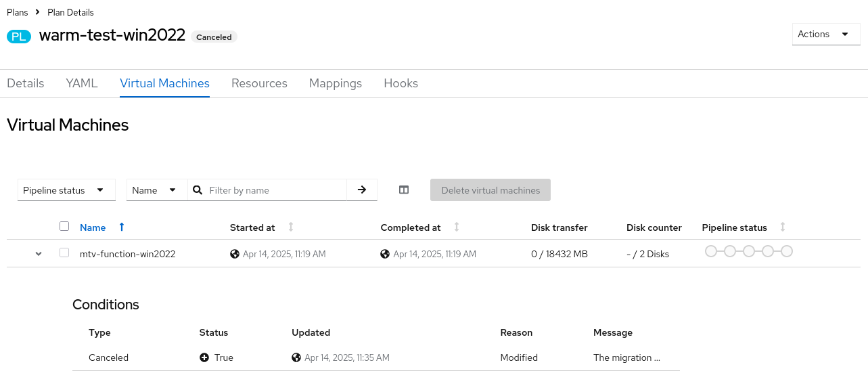This screenshot has height=373, width=868.
Task: Open the Pipeline status filter dropdown
Action: tap(66, 190)
